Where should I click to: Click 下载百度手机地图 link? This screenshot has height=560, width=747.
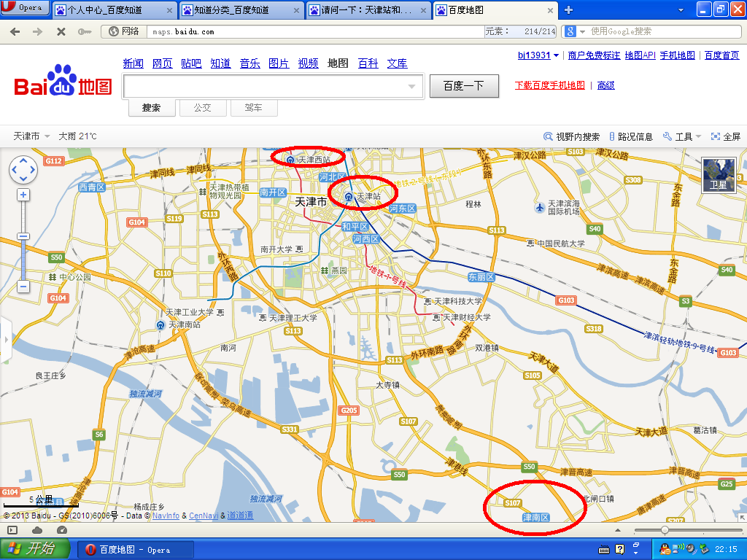pos(550,85)
